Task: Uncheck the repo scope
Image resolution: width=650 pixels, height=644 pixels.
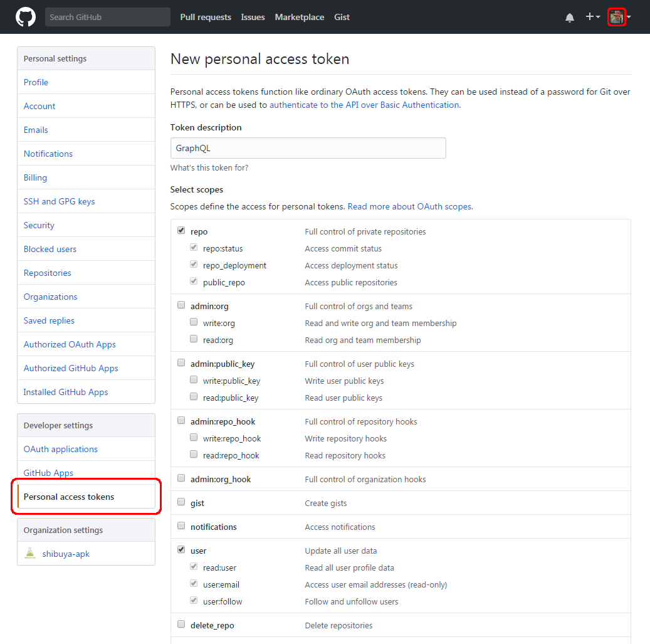Action: coord(181,230)
